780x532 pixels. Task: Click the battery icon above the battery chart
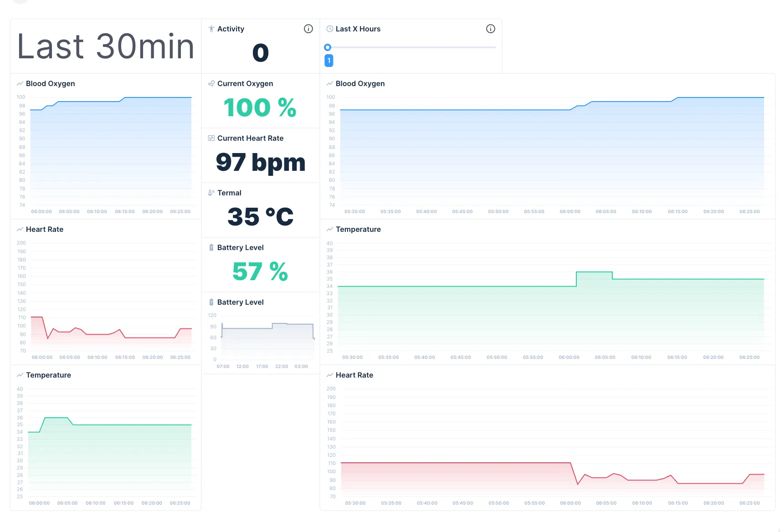coord(211,302)
